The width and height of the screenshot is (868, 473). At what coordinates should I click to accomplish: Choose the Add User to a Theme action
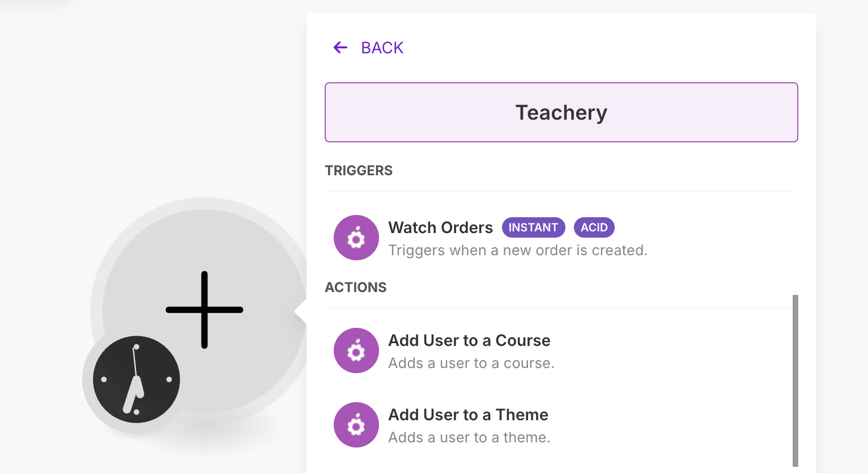558,425
